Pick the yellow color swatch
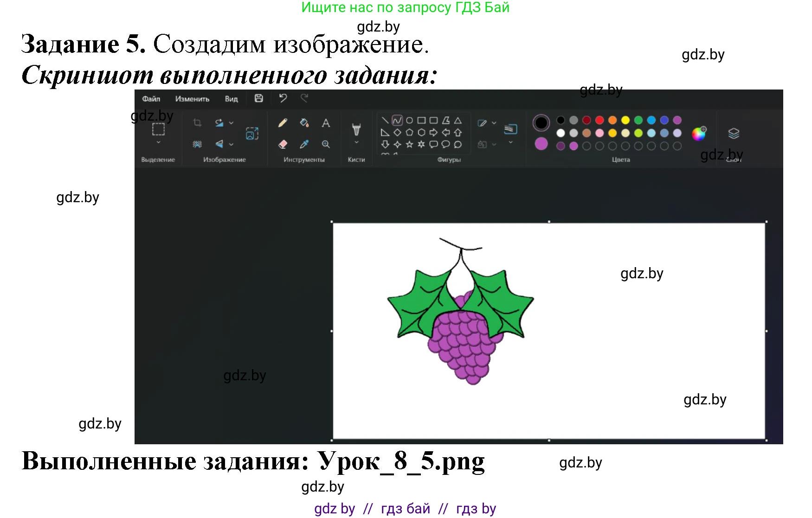Viewport: 812px width, 518px height. [x=625, y=120]
